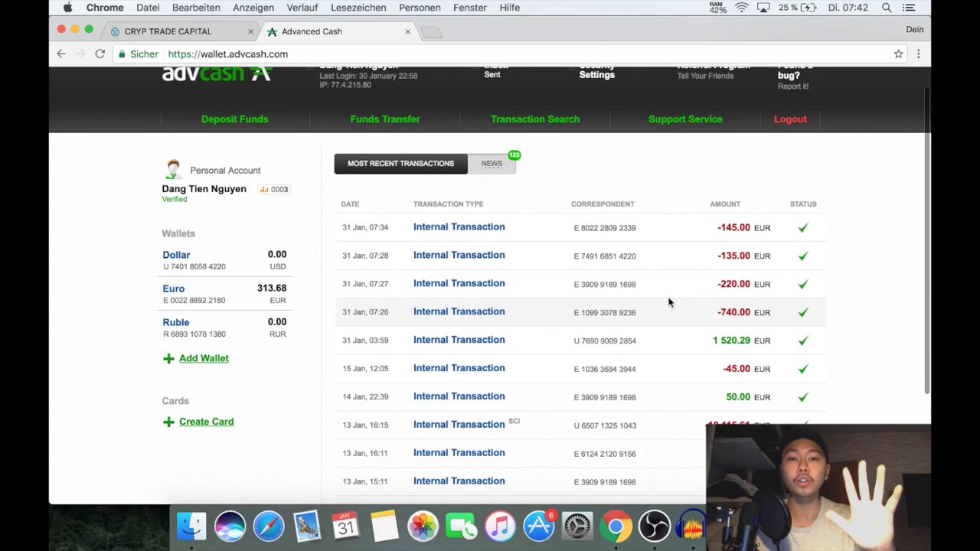Viewport: 980px width, 551px height.
Task: Click the green plus icon beside Create Card
Action: coord(168,422)
